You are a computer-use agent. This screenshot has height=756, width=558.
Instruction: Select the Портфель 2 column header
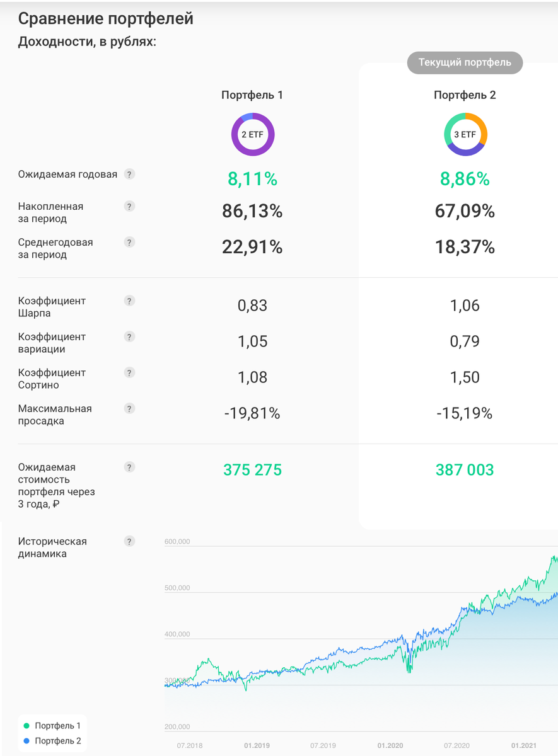click(465, 95)
